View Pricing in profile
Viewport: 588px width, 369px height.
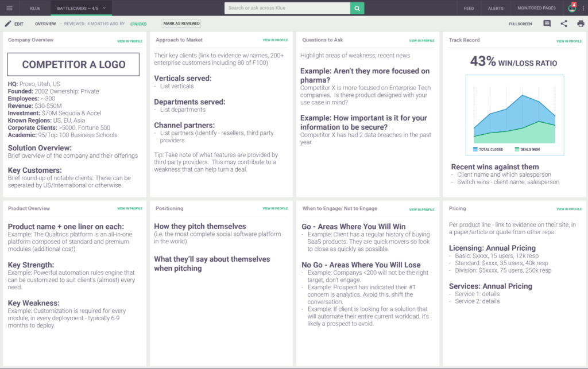(569, 209)
